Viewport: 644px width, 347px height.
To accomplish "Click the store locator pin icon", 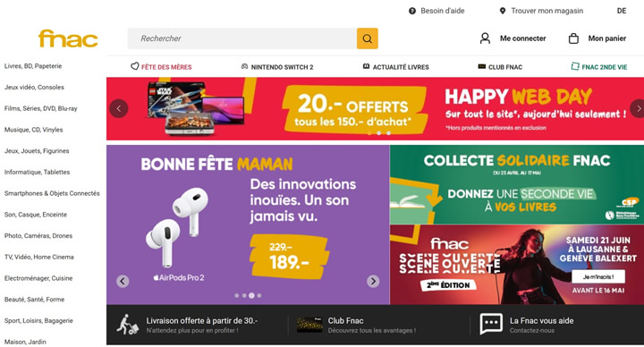I will click(x=503, y=11).
